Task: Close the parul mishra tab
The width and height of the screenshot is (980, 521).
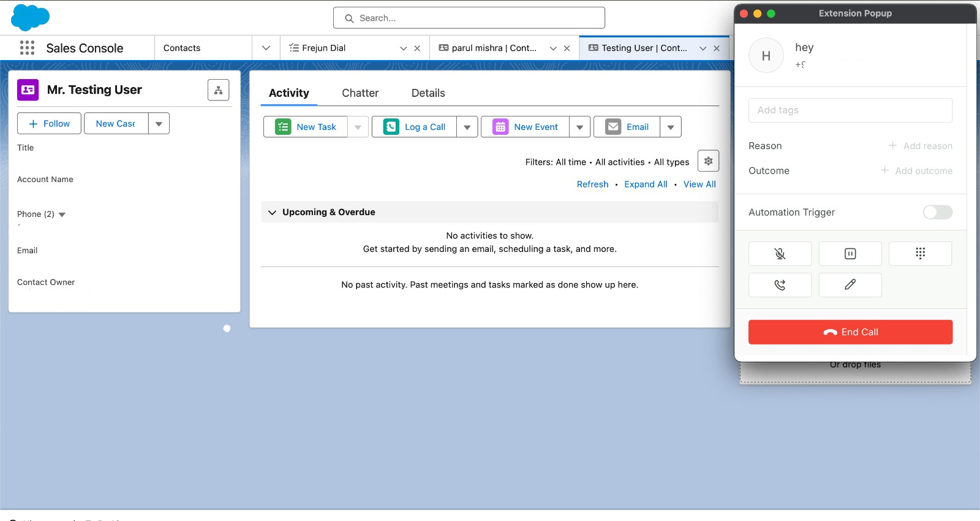Action: click(x=567, y=48)
